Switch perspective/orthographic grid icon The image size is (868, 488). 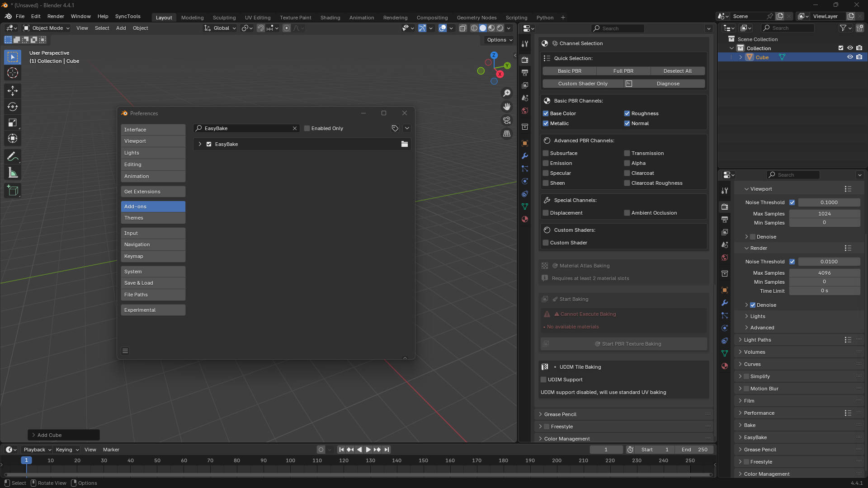click(x=507, y=134)
